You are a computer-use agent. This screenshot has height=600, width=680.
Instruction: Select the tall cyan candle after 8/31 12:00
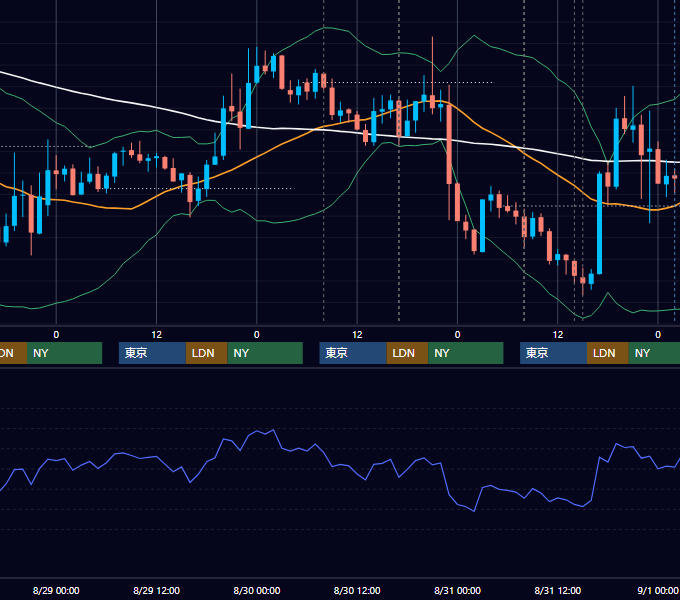[x=599, y=223]
